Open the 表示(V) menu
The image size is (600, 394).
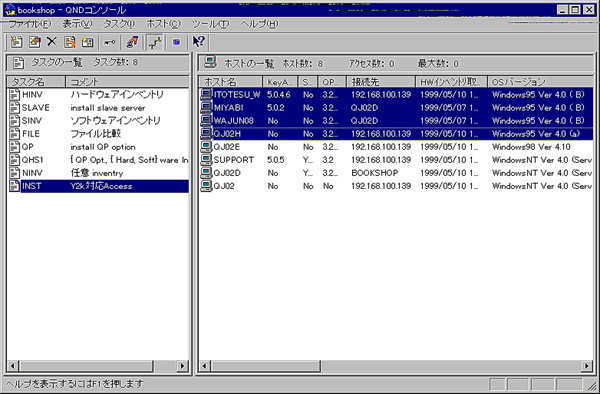click(x=77, y=24)
